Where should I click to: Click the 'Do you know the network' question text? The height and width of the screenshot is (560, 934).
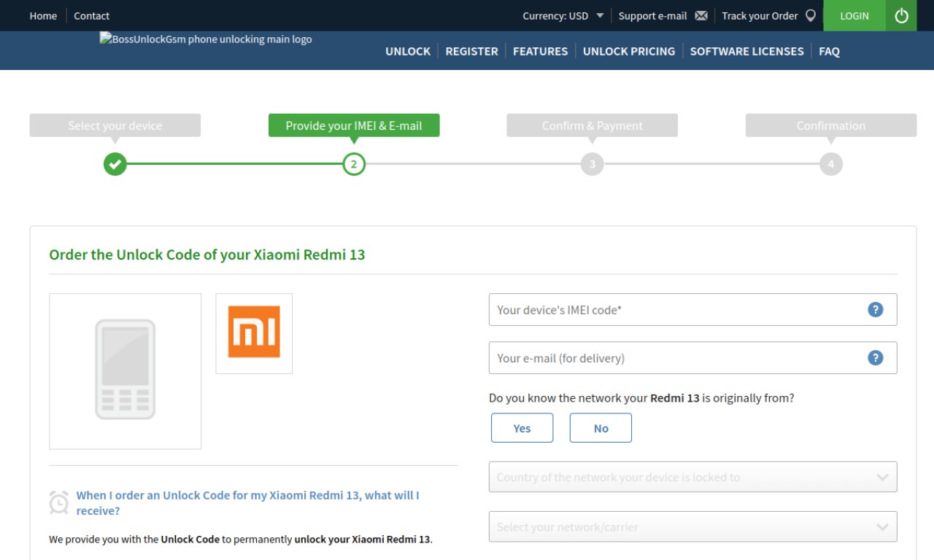point(641,398)
